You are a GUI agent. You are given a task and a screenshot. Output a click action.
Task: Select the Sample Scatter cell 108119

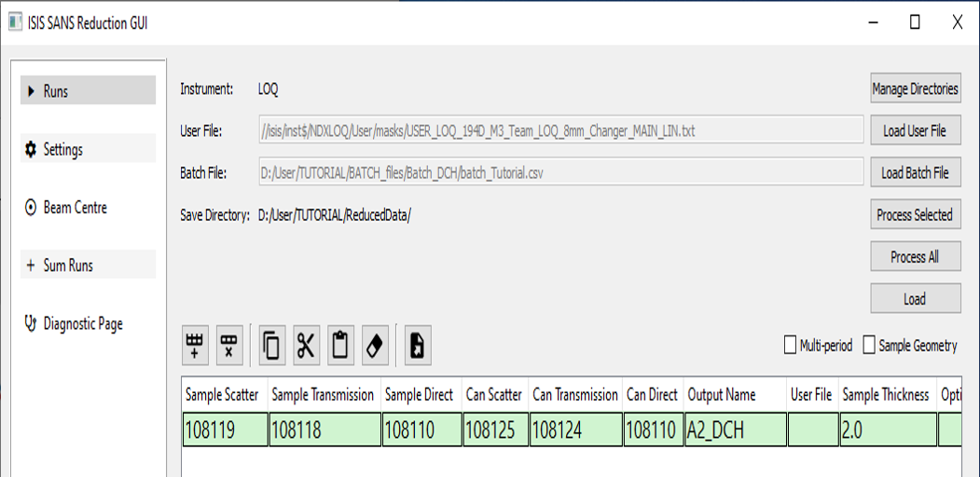[x=224, y=430]
